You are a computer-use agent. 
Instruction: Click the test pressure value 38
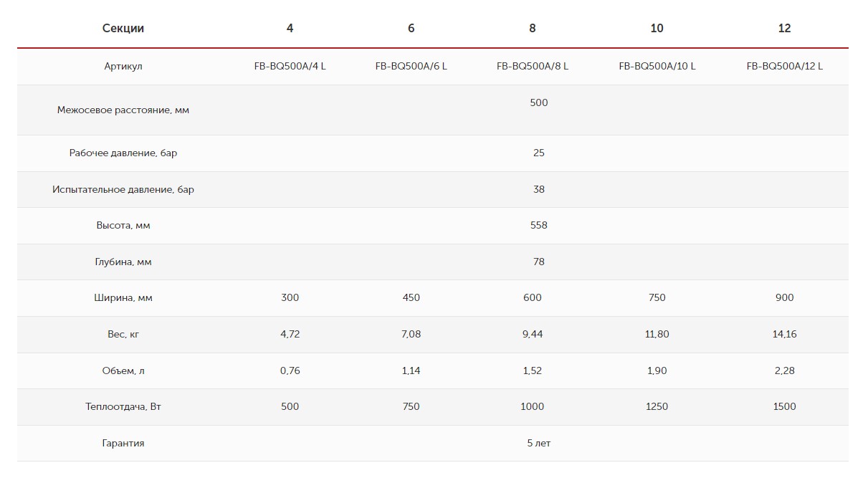pyautogui.click(x=539, y=189)
